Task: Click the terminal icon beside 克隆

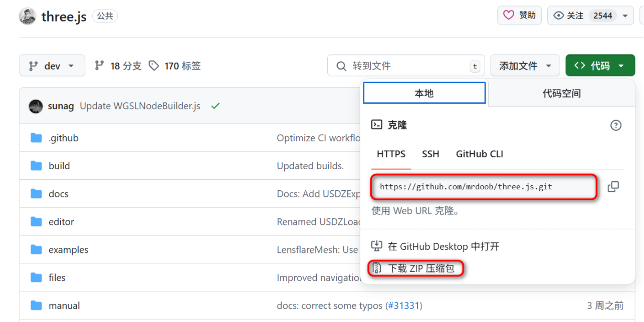Action: click(376, 125)
